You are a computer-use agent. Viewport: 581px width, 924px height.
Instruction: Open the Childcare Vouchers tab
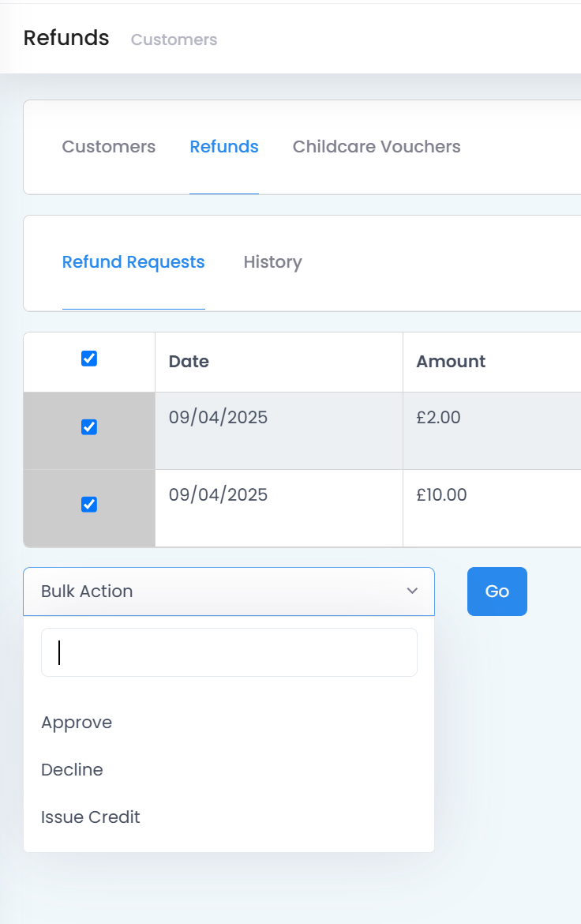coord(377,147)
